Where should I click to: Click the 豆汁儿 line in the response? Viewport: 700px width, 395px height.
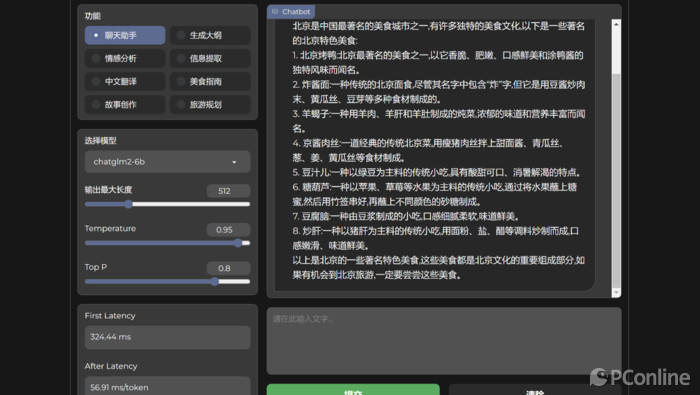[437, 172]
